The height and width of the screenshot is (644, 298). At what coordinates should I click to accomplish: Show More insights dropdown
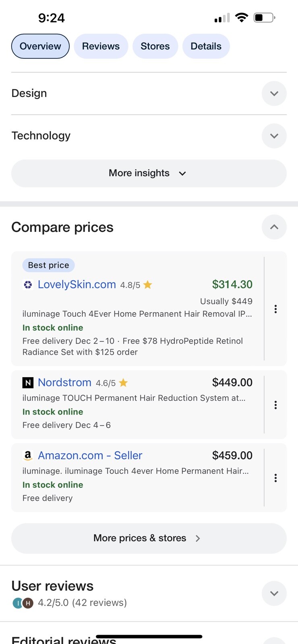click(x=149, y=173)
